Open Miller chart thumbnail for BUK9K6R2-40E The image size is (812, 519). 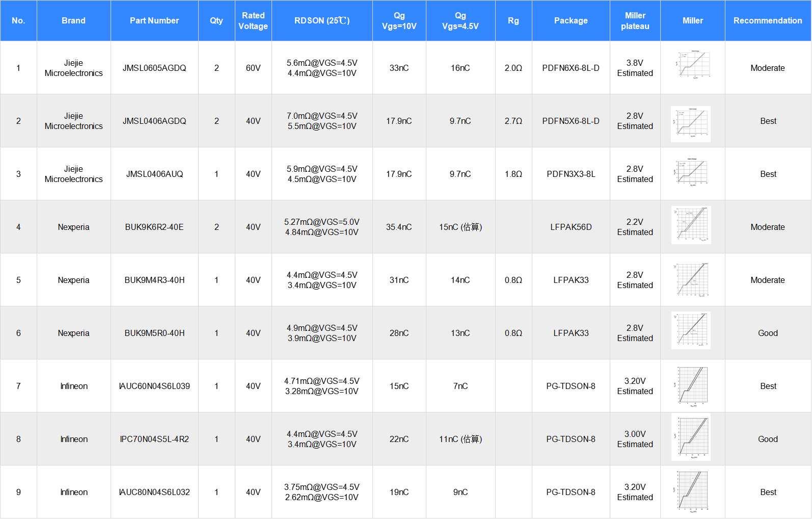click(x=691, y=225)
